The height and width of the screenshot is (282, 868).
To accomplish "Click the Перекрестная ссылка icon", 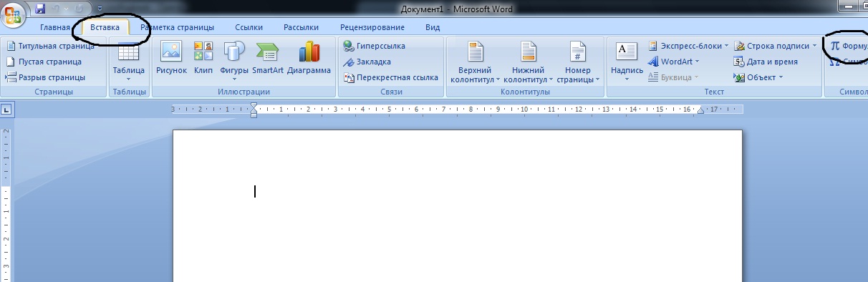I will (349, 77).
